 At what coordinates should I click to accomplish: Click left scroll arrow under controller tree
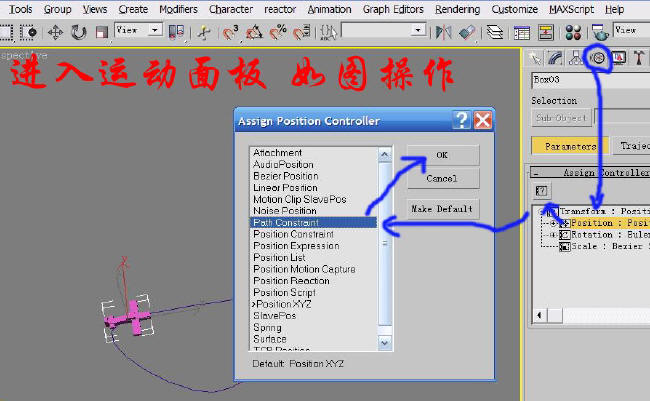point(539,316)
